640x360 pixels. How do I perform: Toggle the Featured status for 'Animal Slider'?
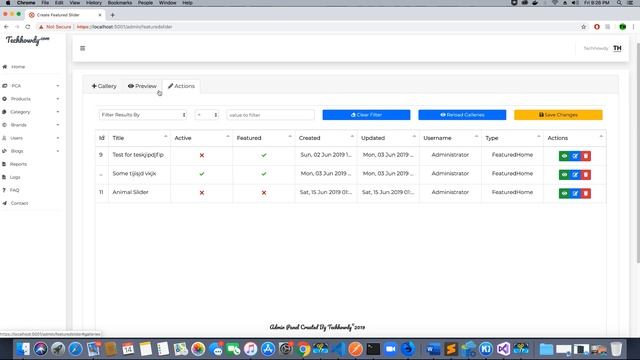coord(264,193)
